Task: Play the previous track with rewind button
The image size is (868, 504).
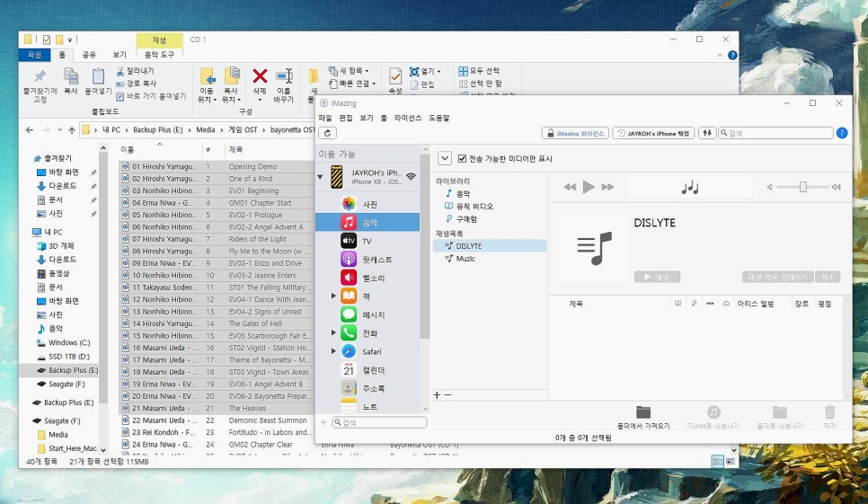Action: 570,187
